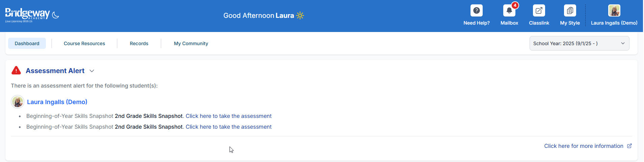Click the Need Help question mark icon
Viewport: 644px width, 162px height.
tap(476, 10)
